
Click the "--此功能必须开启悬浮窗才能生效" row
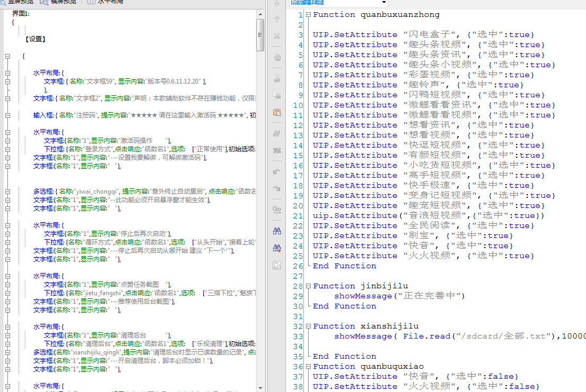122,200
